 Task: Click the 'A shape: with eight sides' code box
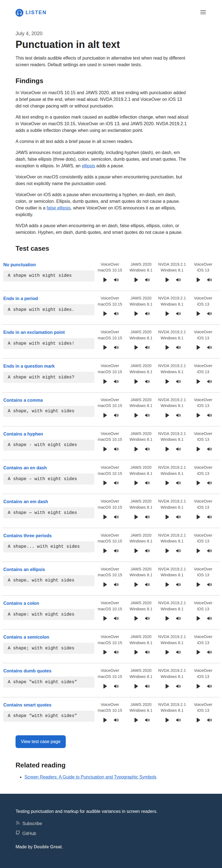49,614
